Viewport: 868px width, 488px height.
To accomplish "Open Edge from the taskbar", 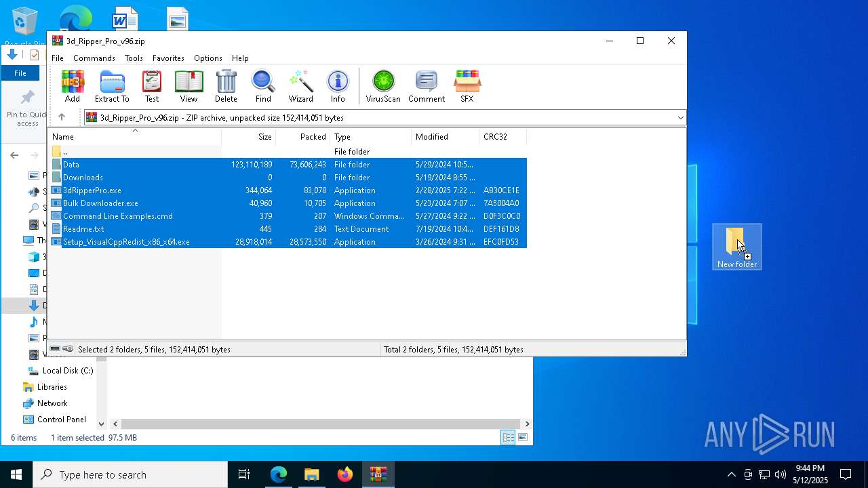I will (279, 474).
